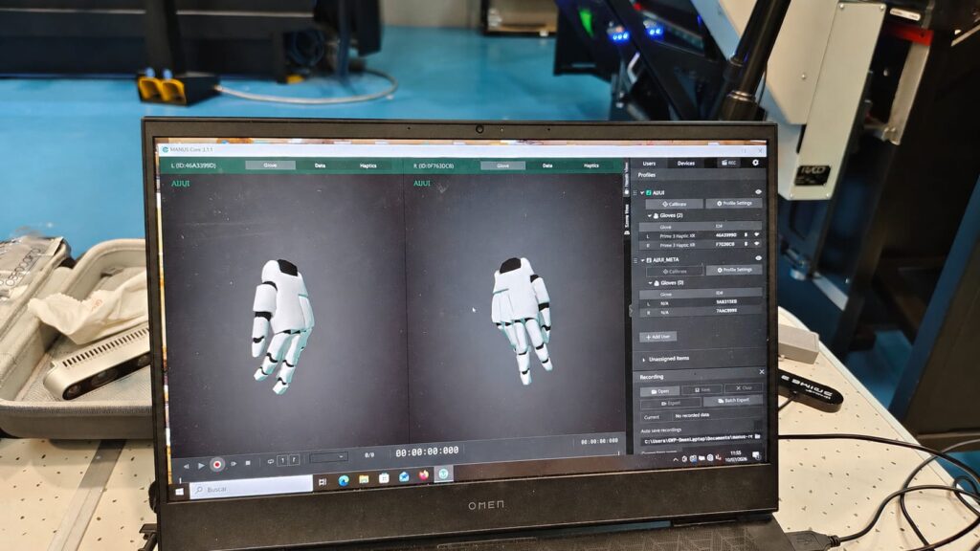
Task: Open the settings gear in MANUS Core
Action: pos(755,163)
